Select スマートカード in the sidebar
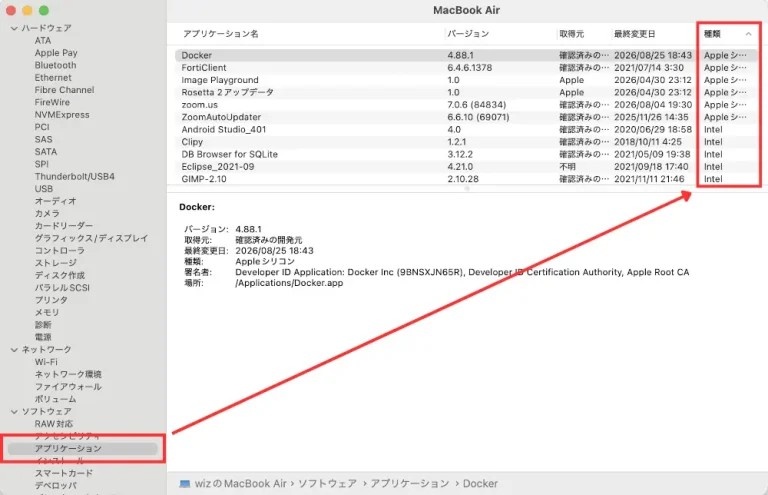768x495 pixels. point(63,473)
